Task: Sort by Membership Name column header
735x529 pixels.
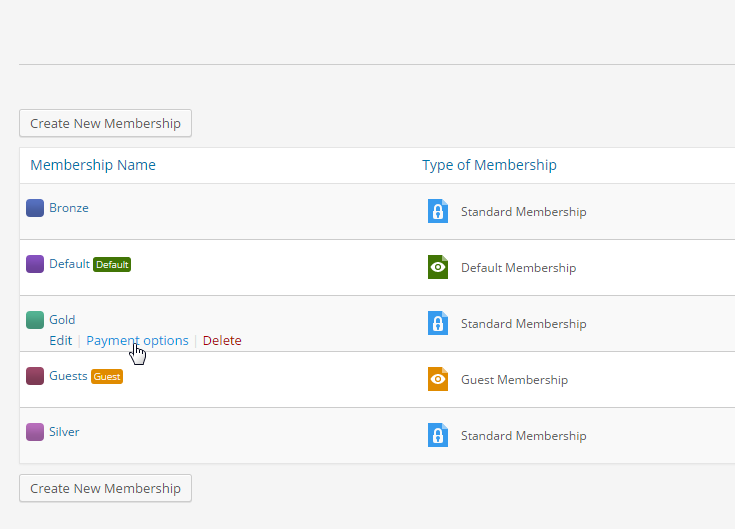Action: click(93, 165)
